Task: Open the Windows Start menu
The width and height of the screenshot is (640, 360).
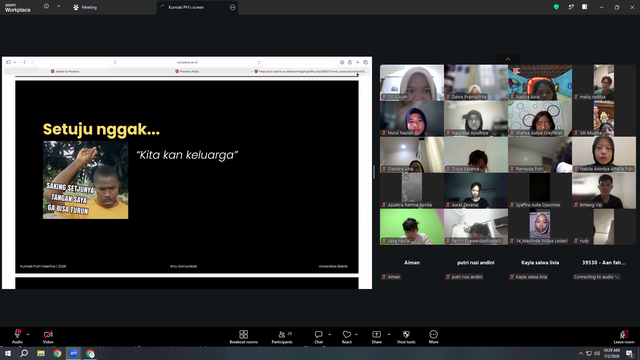Action: 8,353
